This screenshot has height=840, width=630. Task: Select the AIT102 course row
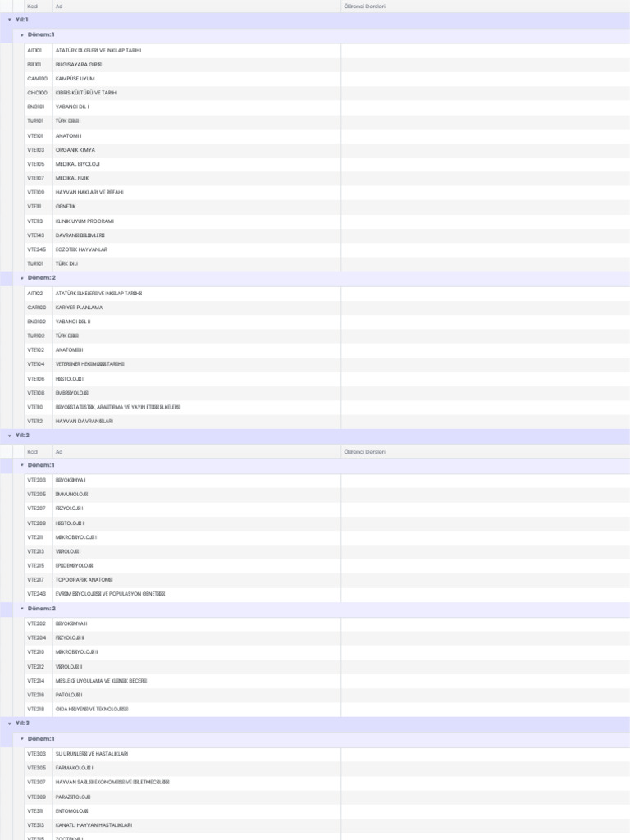326,294
